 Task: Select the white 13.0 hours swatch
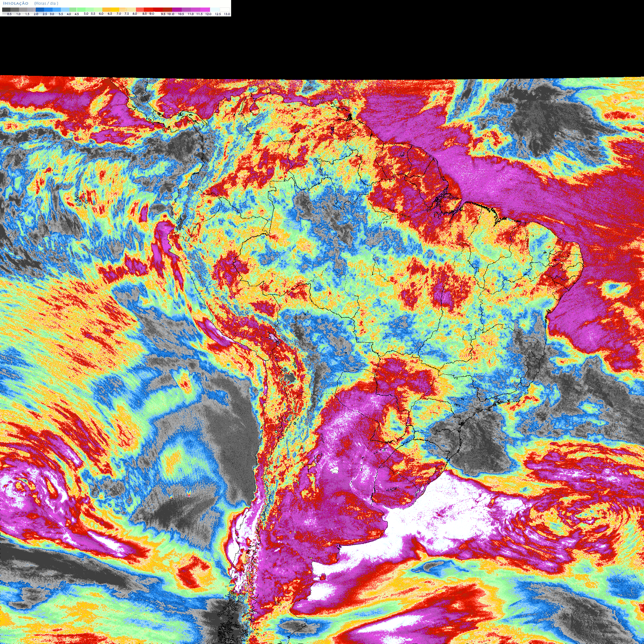click(x=225, y=10)
